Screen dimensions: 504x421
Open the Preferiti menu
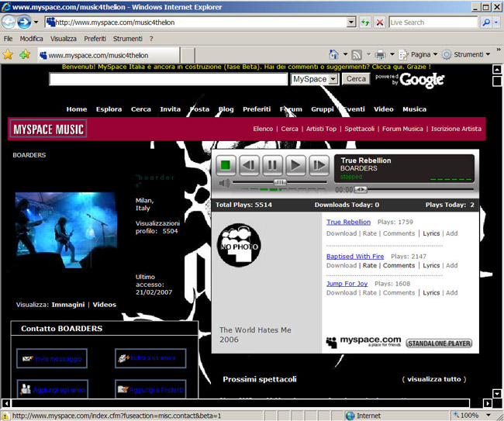[x=95, y=39]
